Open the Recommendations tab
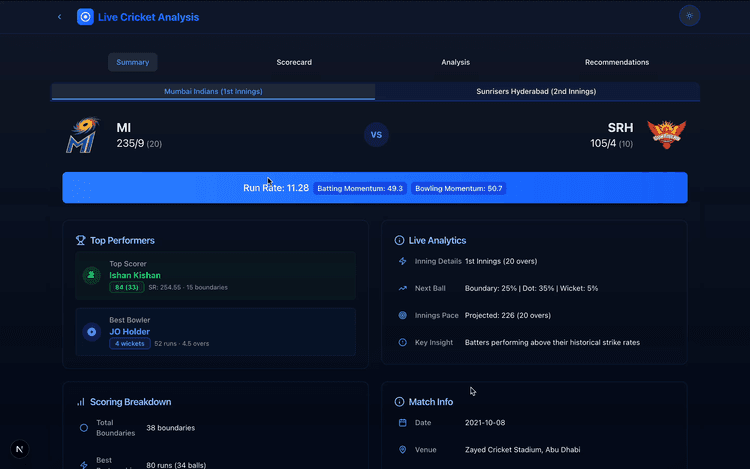This screenshot has height=469, width=750. point(616,62)
